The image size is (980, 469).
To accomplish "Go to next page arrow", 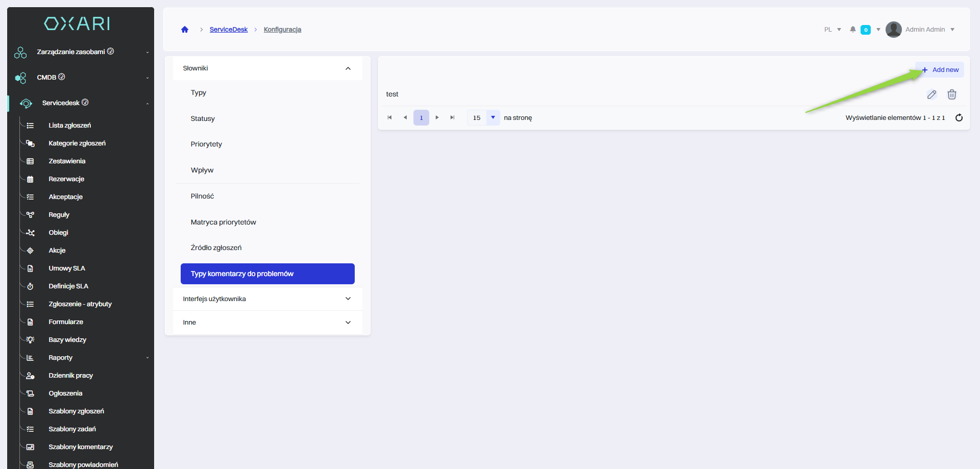I will (x=437, y=118).
